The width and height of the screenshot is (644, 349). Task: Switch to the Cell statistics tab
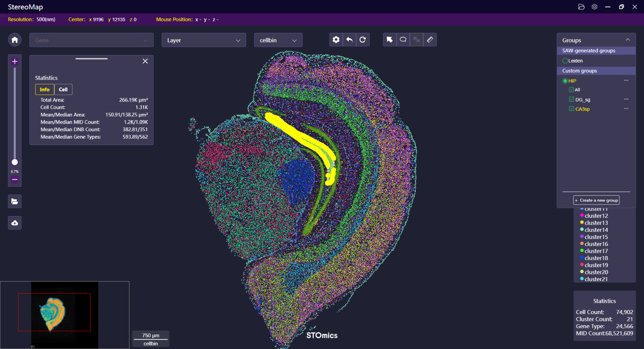click(63, 89)
